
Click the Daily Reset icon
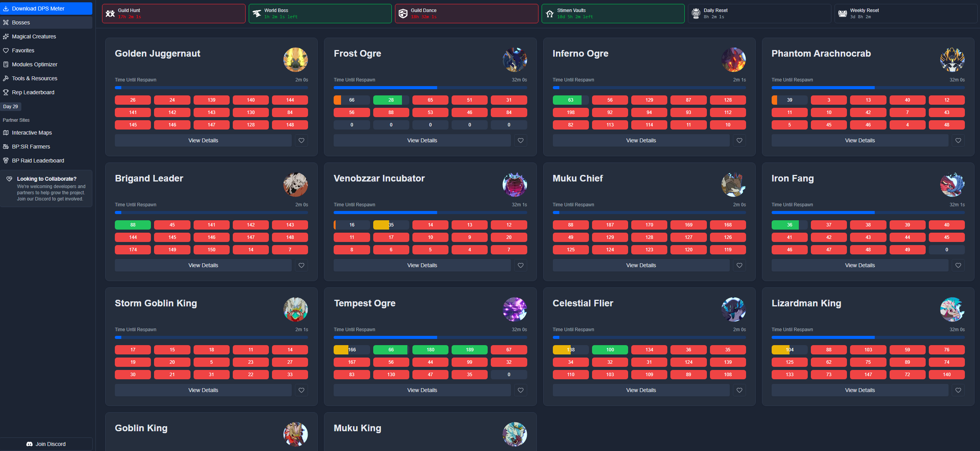(x=696, y=14)
